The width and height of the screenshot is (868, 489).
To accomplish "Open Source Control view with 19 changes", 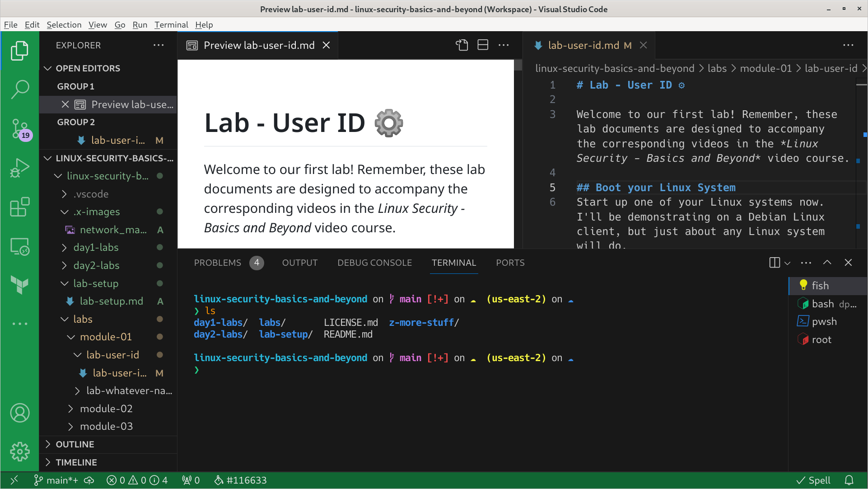I will pyautogui.click(x=20, y=129).
